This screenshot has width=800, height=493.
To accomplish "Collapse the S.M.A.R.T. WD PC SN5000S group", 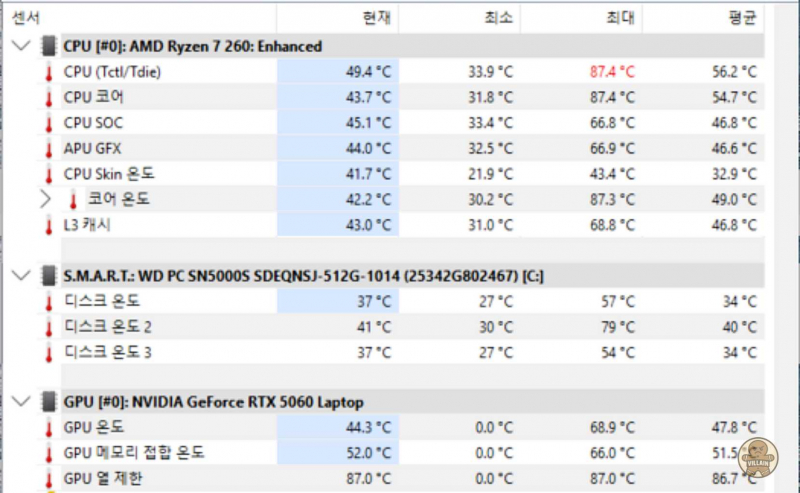I will coord(22,275).
